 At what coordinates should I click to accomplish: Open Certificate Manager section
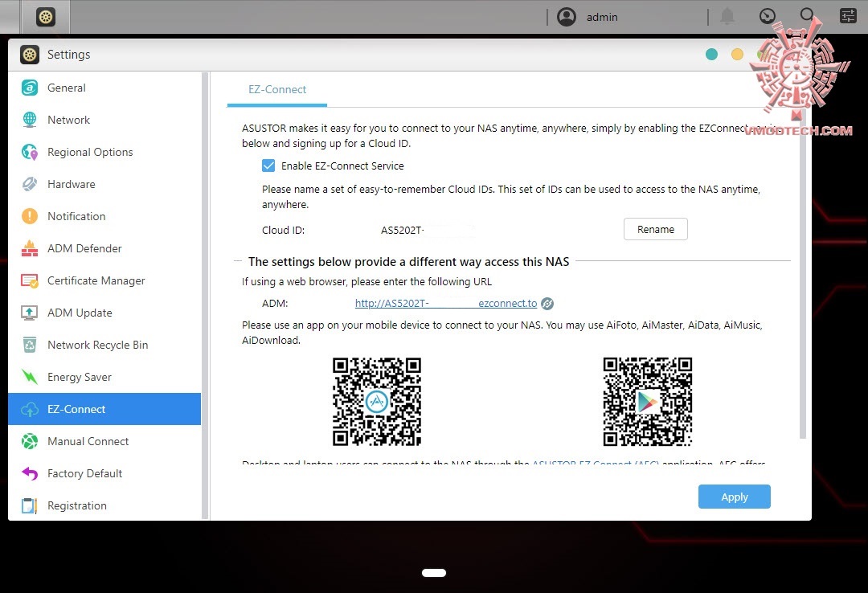104,280
